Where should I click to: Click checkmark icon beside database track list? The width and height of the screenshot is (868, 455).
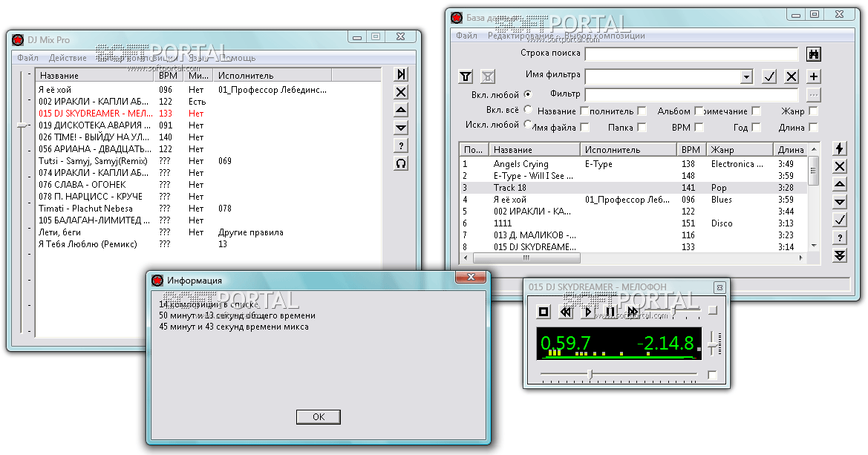[x=840, y=220]
